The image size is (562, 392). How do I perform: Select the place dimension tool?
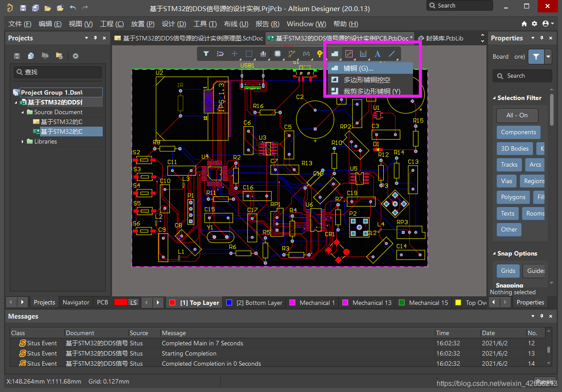[363, 54]
